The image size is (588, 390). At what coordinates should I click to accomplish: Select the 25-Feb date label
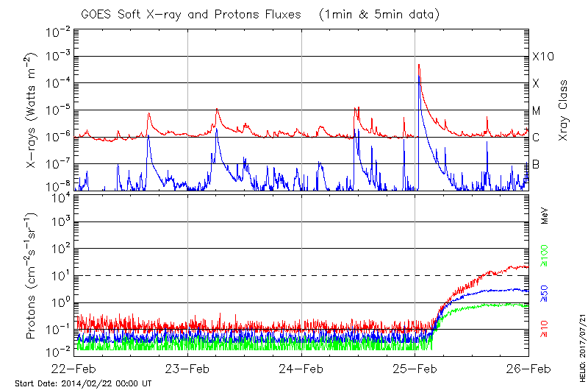(x=415, y=369)
